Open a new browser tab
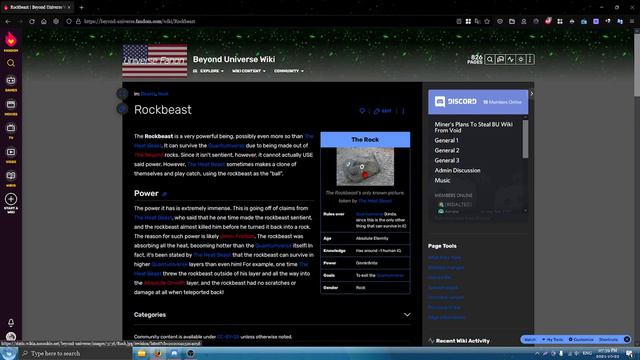 pos(81,7)
